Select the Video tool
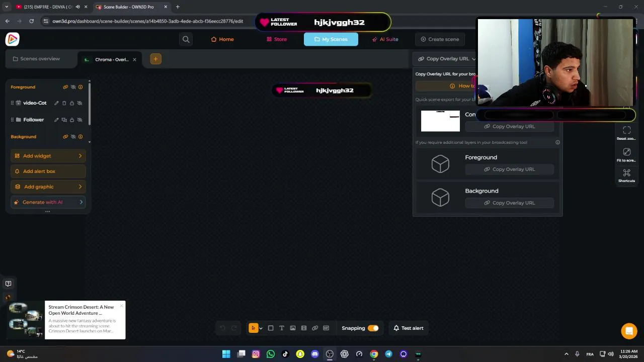 (x=304, y=328)
